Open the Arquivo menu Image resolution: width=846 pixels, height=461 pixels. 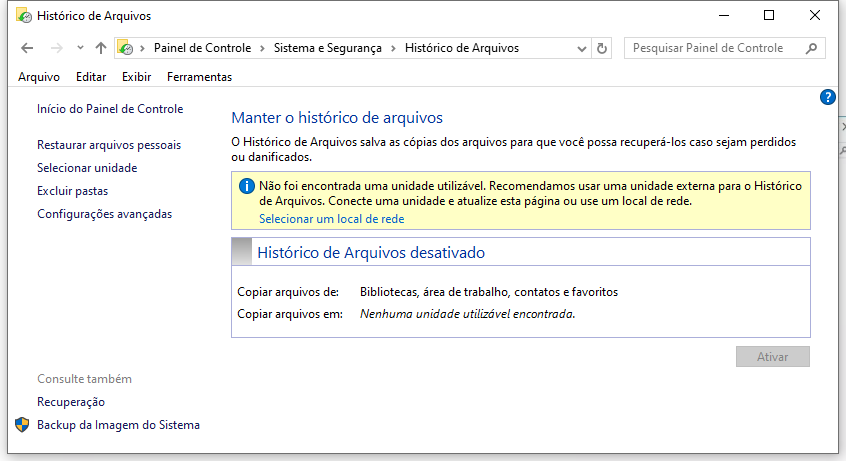coord(39,77)
